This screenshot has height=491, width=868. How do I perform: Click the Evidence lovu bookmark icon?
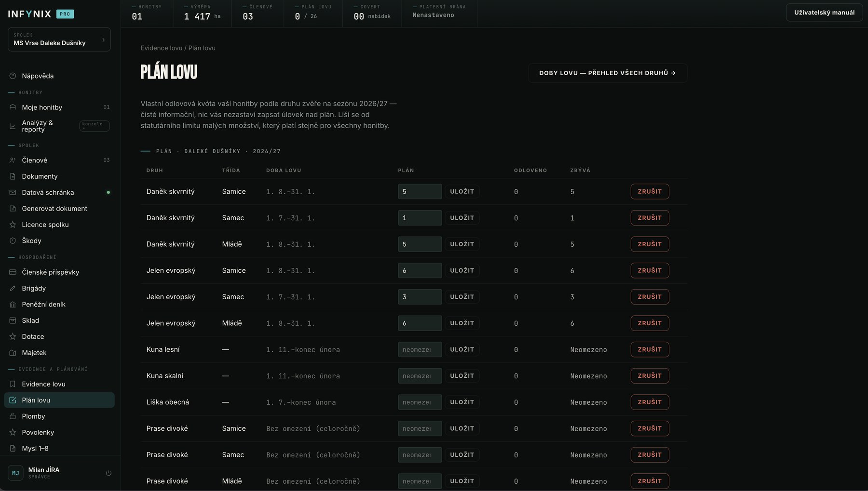tap(13, 384)
